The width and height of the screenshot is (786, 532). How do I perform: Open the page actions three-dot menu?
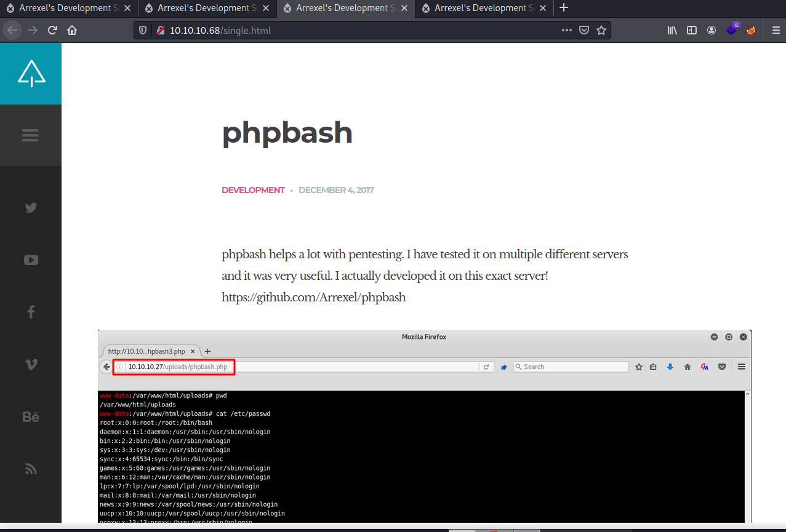pos(567,30)
